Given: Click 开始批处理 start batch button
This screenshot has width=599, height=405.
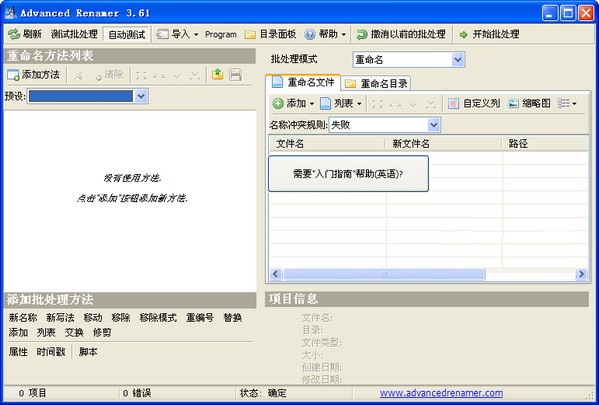Looking at the screenshot, I should tap(489, 34).
